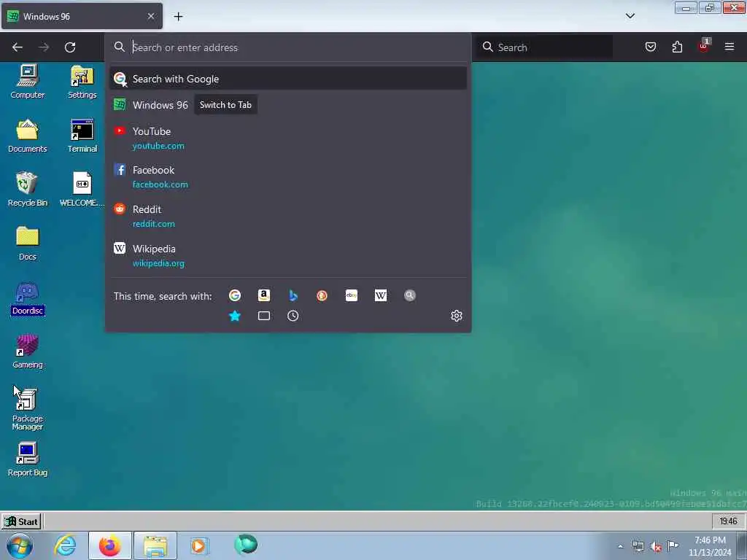Search this time with eBay icon
Screen dimensions: 747x560
pyautogui.click(x=352, y=296)
